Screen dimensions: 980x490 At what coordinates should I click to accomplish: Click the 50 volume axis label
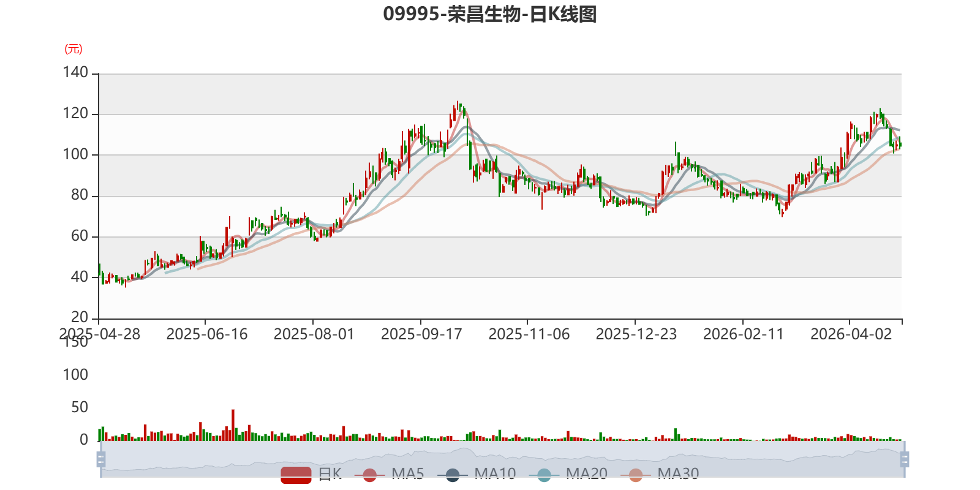click(80, 407)
